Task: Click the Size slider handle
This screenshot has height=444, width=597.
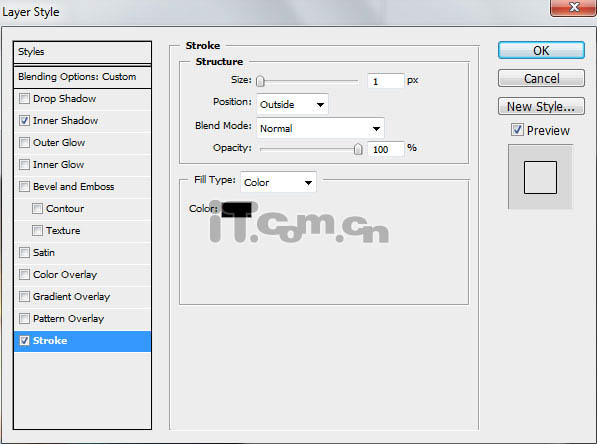Action: [x=260, y=81]
